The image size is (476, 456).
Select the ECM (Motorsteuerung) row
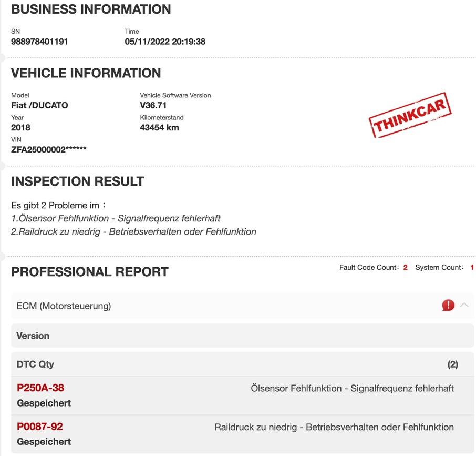point(64,306)
